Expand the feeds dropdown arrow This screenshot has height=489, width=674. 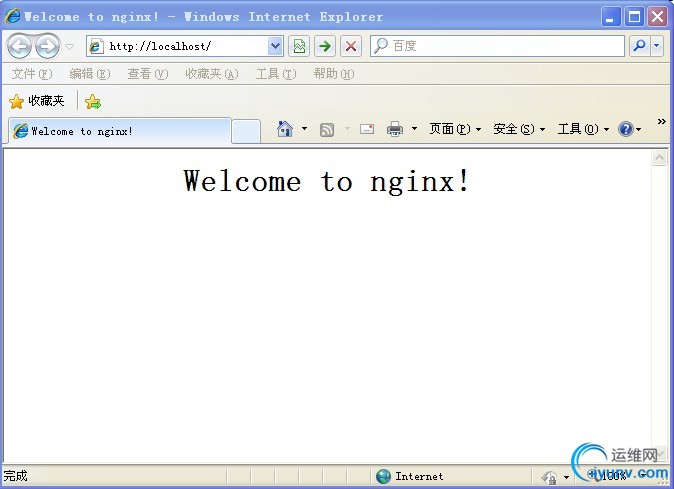(347, 128)
